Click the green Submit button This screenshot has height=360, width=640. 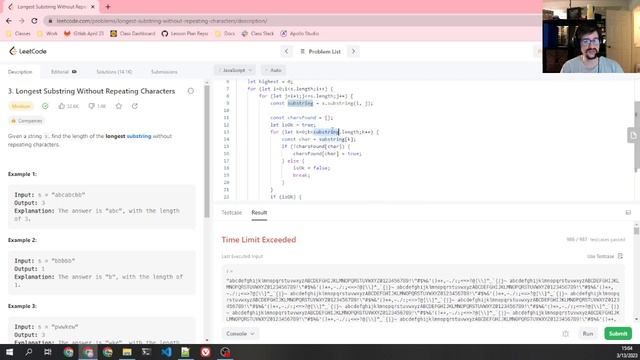[618, 334]
